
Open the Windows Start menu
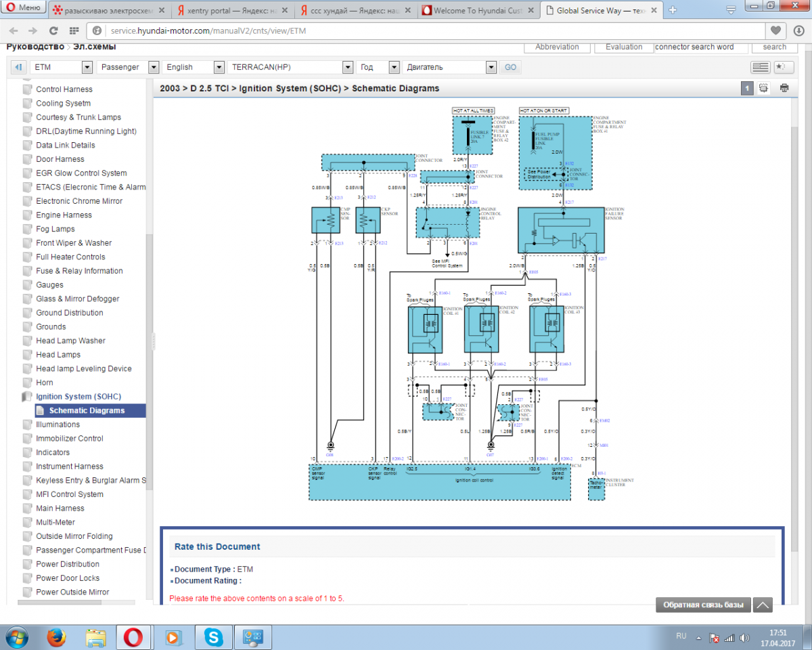click(16, 637)
